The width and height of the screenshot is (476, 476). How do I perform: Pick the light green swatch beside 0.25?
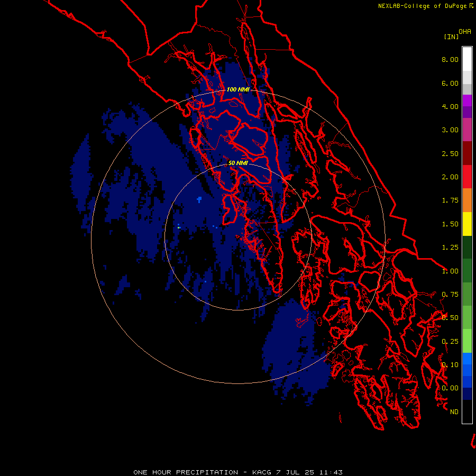pyautogui.click(x=467, y=341)
